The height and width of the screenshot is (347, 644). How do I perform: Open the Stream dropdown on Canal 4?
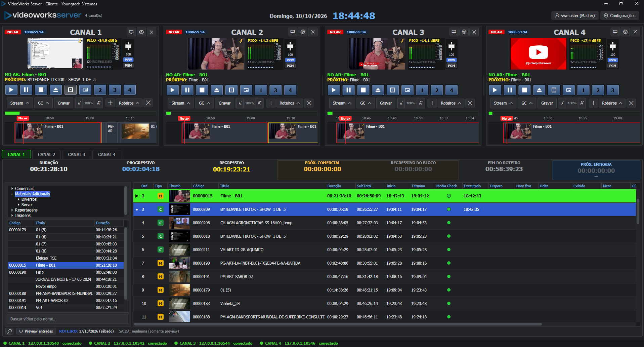click(503, 103)
